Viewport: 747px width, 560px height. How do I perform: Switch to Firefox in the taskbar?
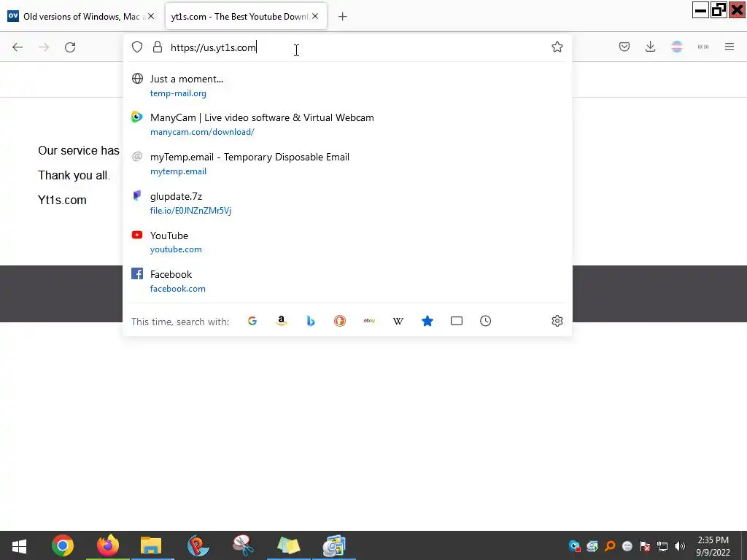coord(108,545)
